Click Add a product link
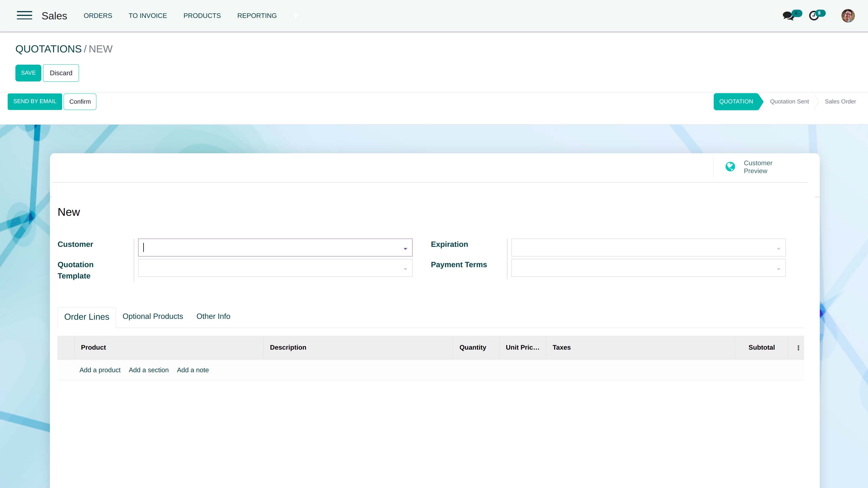Screen dimensions: 868x488 [100, 370]
